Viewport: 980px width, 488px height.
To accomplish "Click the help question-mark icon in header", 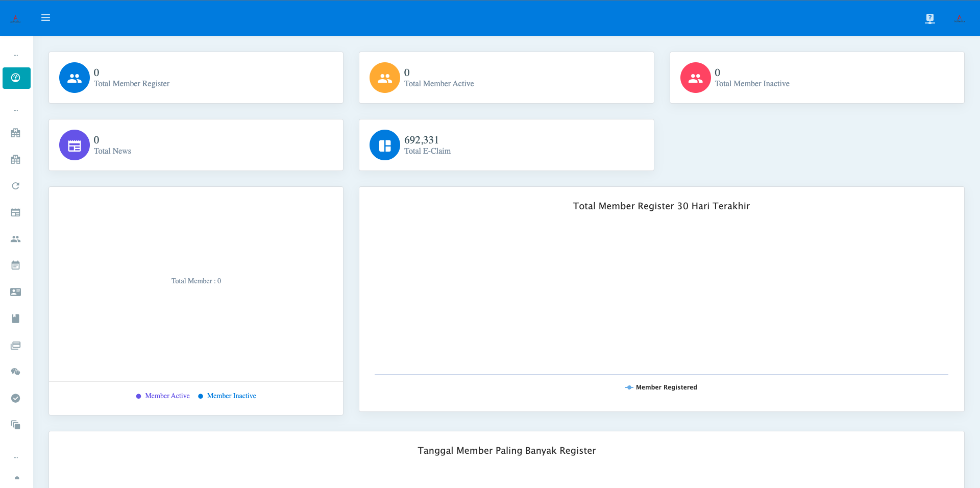I will pyautogui.click(x=930, y=18).
